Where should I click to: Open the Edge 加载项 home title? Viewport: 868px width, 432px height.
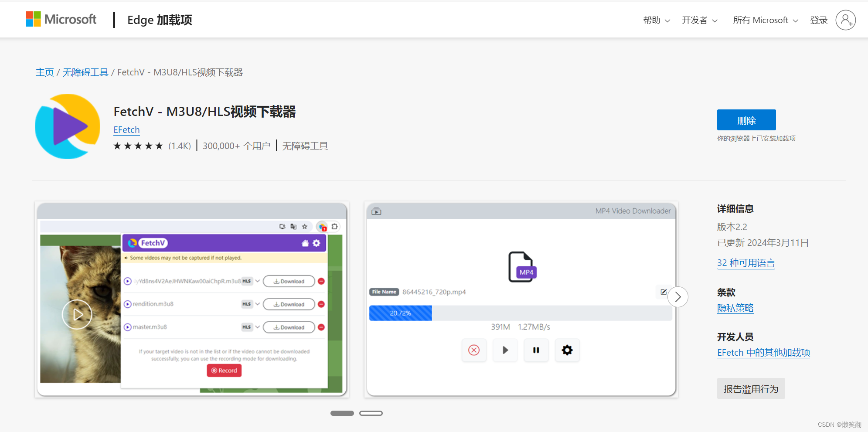[160, 20]
